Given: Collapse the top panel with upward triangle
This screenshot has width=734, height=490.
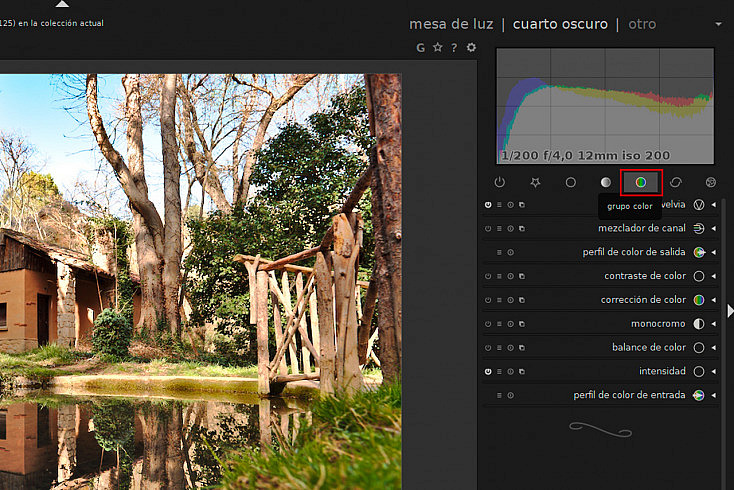Looking at the screenshot, I should click(62, 4).
